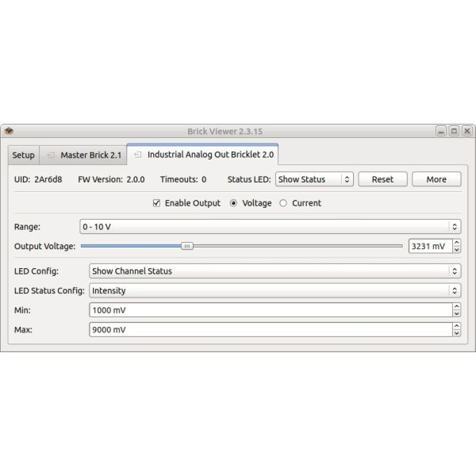Open the LED Status Config dropdown
The image size is (476, 476).
click(275, 290)
